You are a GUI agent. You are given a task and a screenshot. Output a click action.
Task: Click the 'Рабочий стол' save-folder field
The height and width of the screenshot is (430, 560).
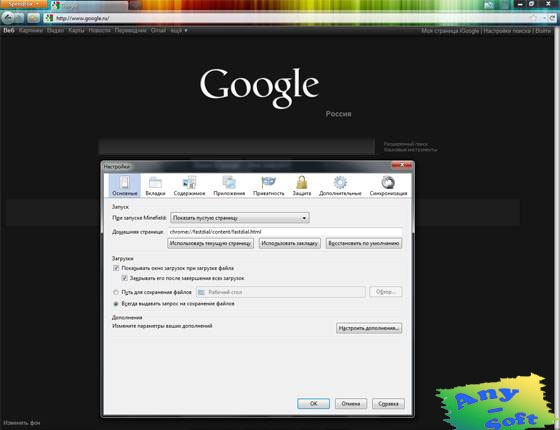(x=281, y=292)
